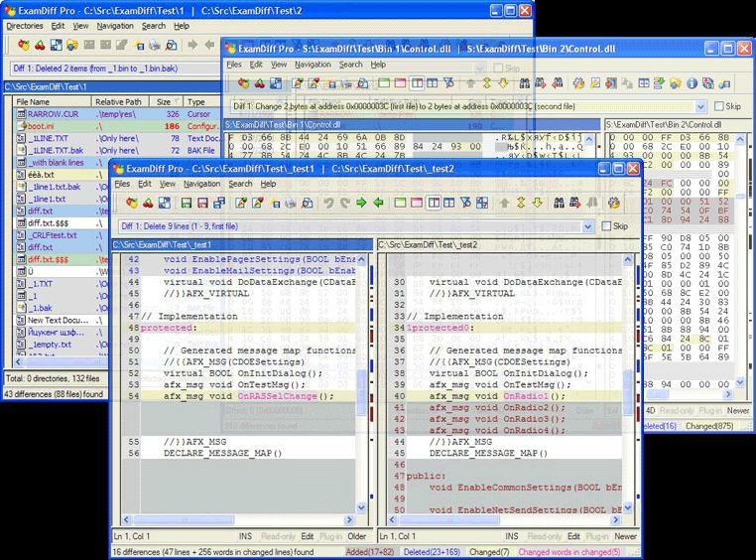This screenshot has height=560, width=756.
Task: Open Help menu in Control.dll window
Action: [x=378, y=65]
